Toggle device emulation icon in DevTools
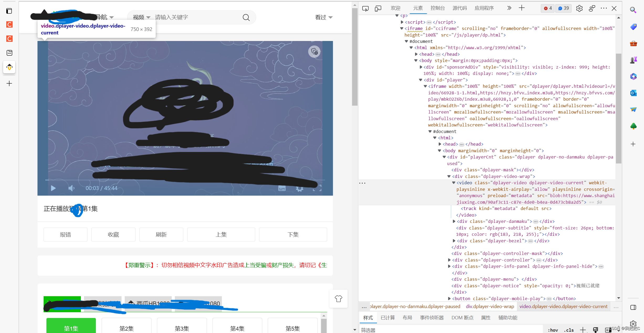The width and height of the screenshot is (644, 333). coord(378,8)
